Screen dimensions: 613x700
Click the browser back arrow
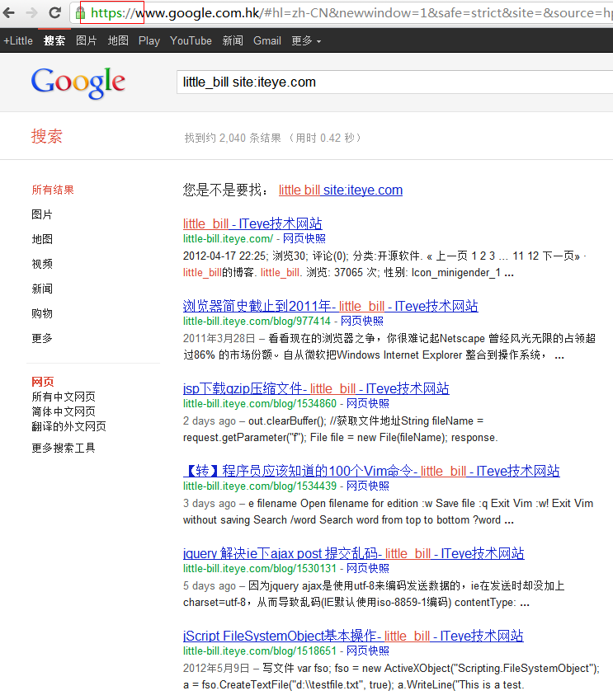[x=9, y=13]
